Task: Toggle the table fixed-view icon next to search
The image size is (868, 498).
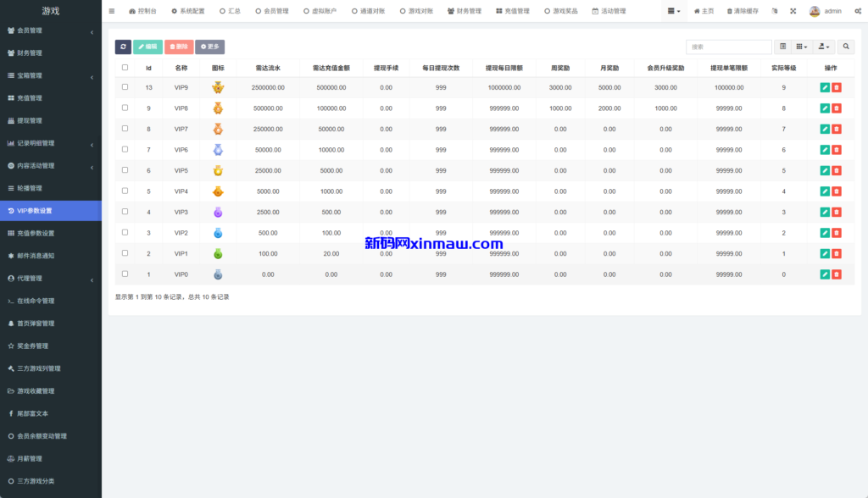Action: point(783,47)
